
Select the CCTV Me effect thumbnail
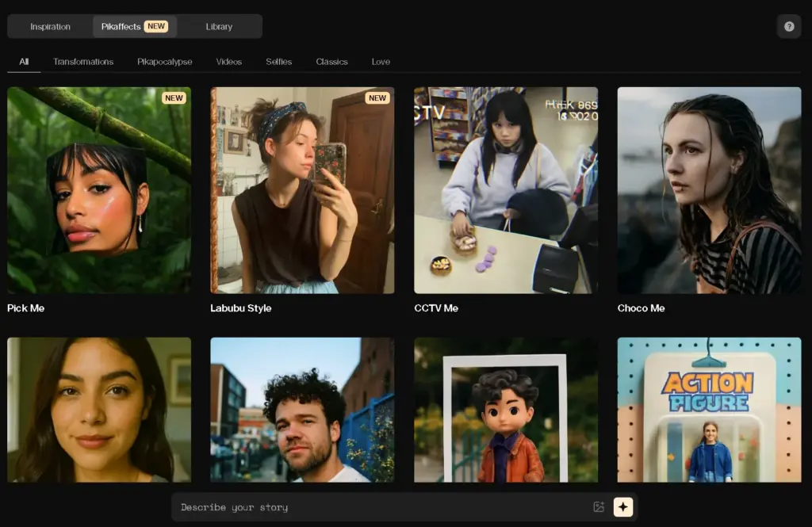point(506,190)
